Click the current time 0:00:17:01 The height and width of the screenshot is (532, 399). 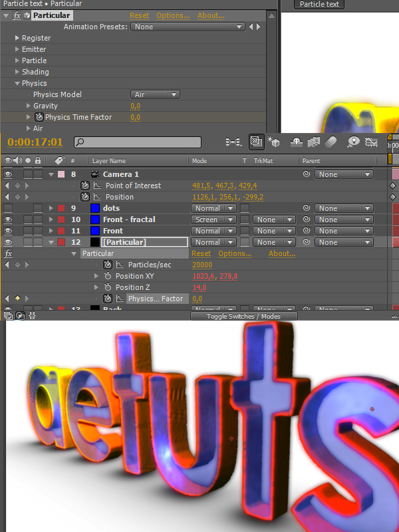(35, 142)
